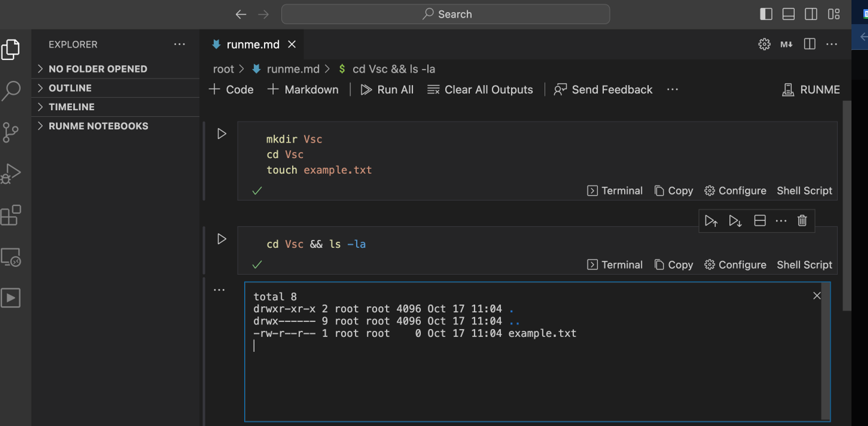Open the Remote Explorer view
The width and height of the screenshot is (868, 426).
[x=12, y=257]
